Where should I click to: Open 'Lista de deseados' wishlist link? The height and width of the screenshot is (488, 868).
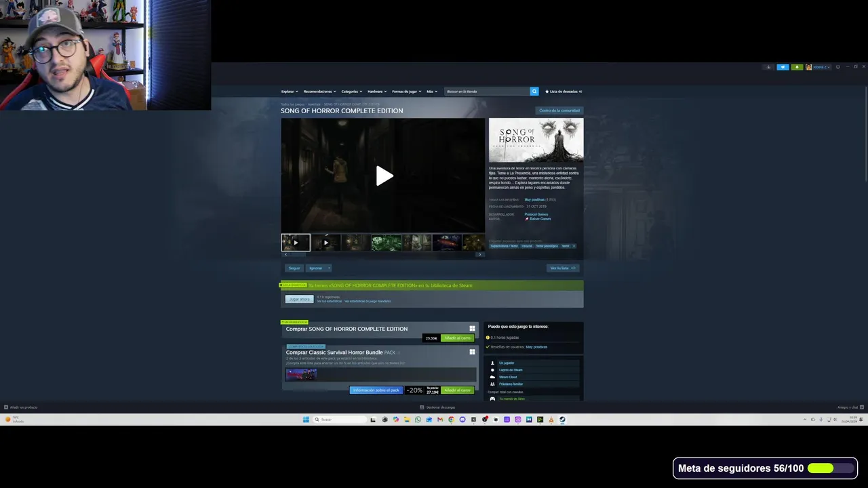tap(564, 91)
